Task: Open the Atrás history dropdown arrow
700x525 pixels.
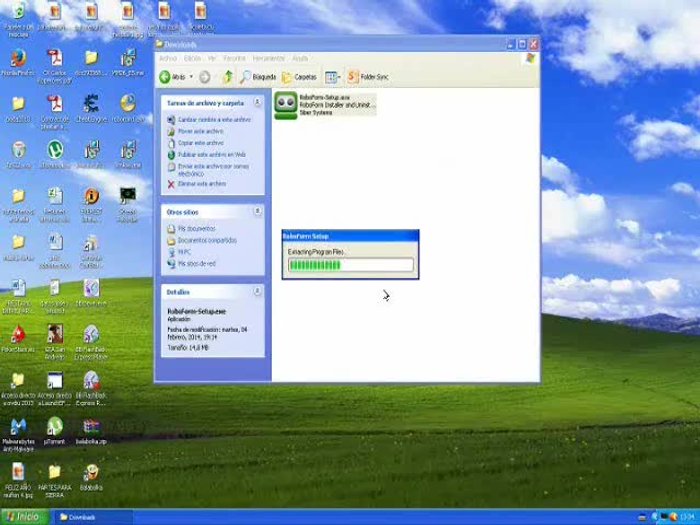Action: click(192, 77)
